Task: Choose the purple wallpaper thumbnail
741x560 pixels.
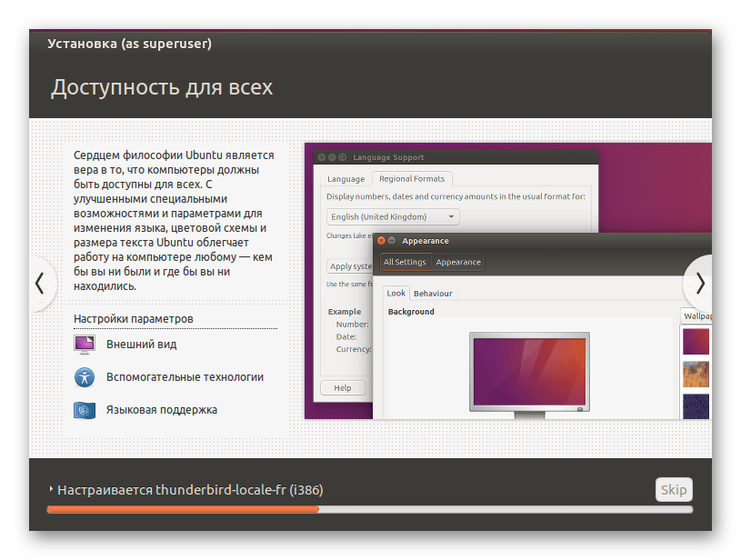Action: tap(696, 341)
